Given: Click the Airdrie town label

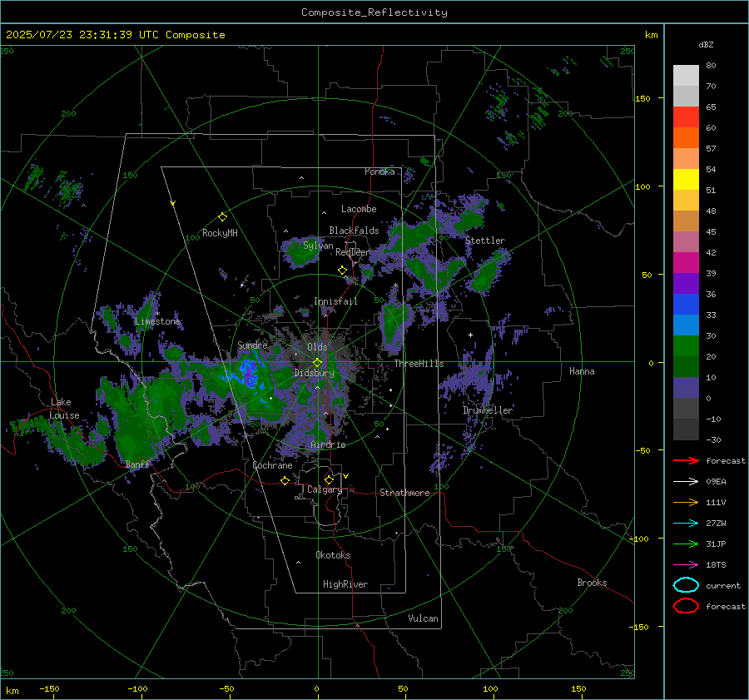Looking at the screenshot, I should coord(328,444).
